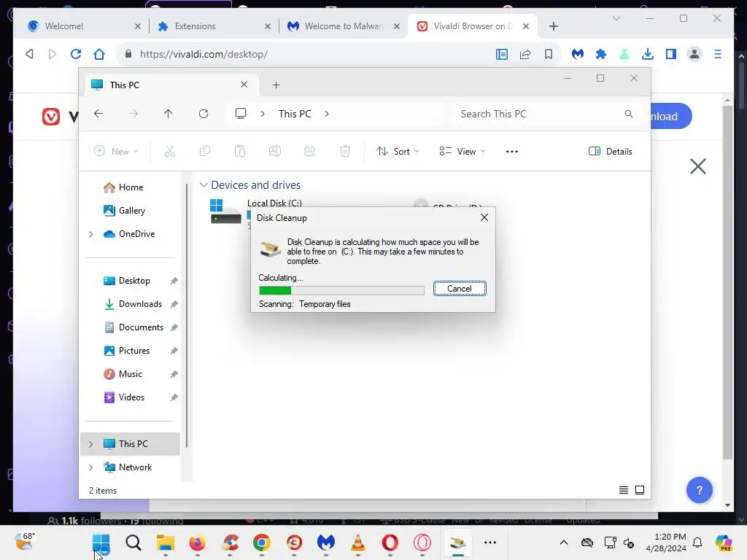Screen dimensions: 747x560
Task: Open Gallery in the navigation pane
Action: coord(124,211)
